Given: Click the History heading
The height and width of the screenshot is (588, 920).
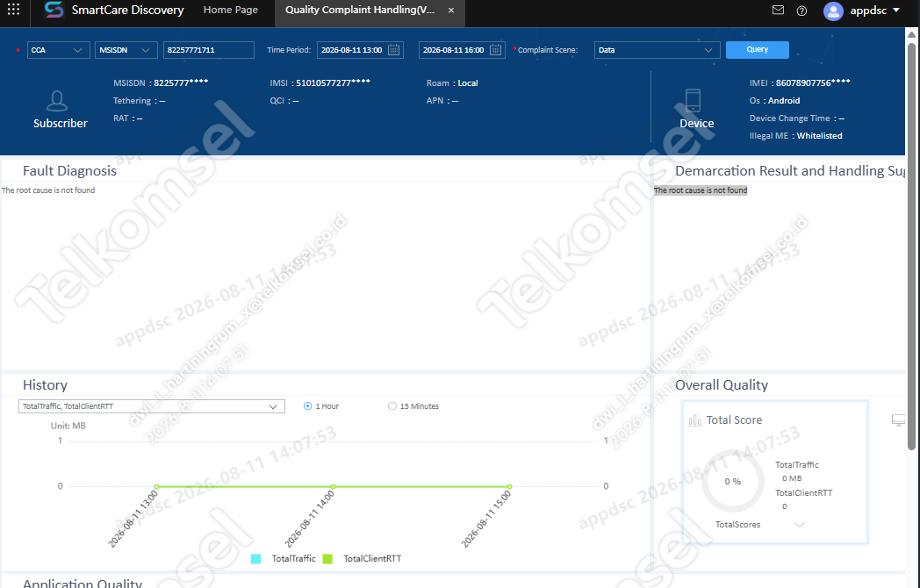Looking at the screenshot, I should pos(45,385).
